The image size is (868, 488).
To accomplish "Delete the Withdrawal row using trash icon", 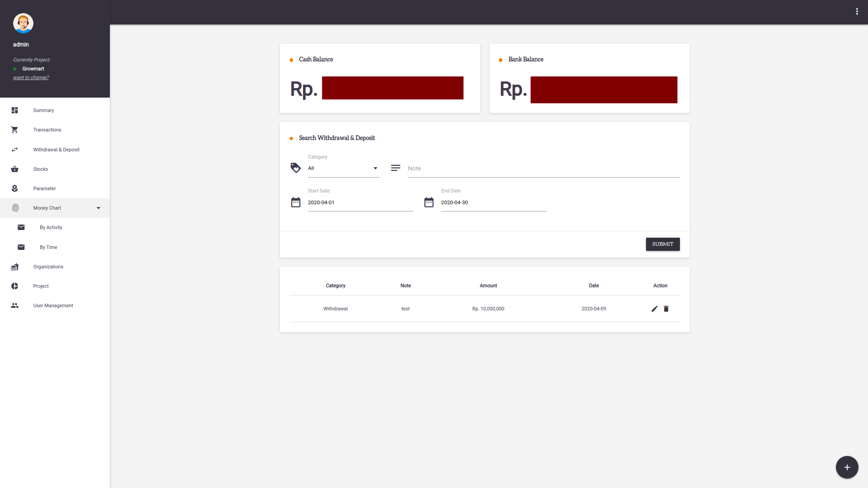I will pos(666,309).
